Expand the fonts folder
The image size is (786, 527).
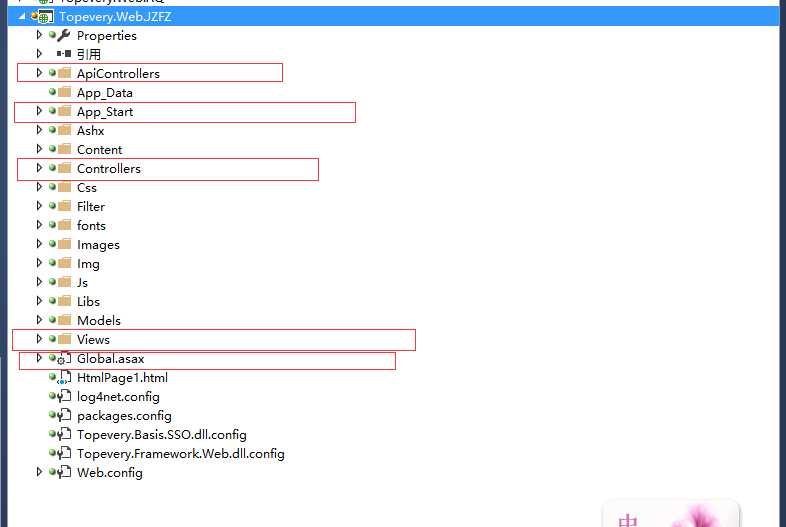[x=39, y=225]
